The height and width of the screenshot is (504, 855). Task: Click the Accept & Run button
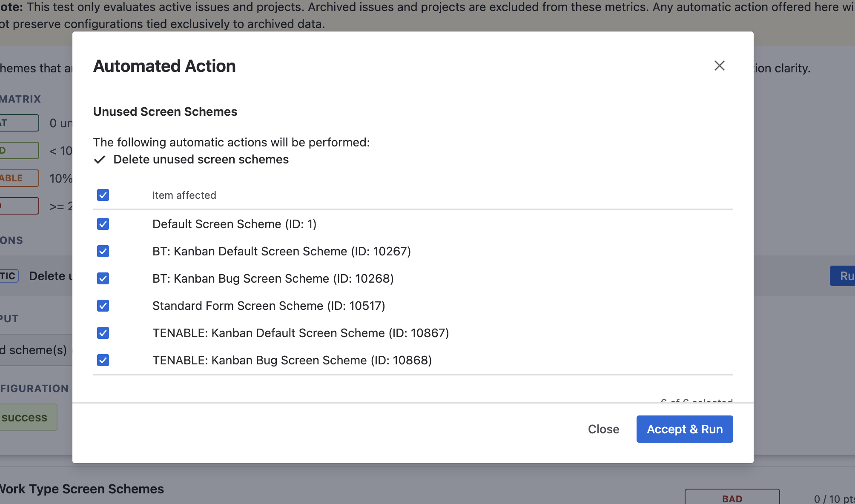click(684, 429)
